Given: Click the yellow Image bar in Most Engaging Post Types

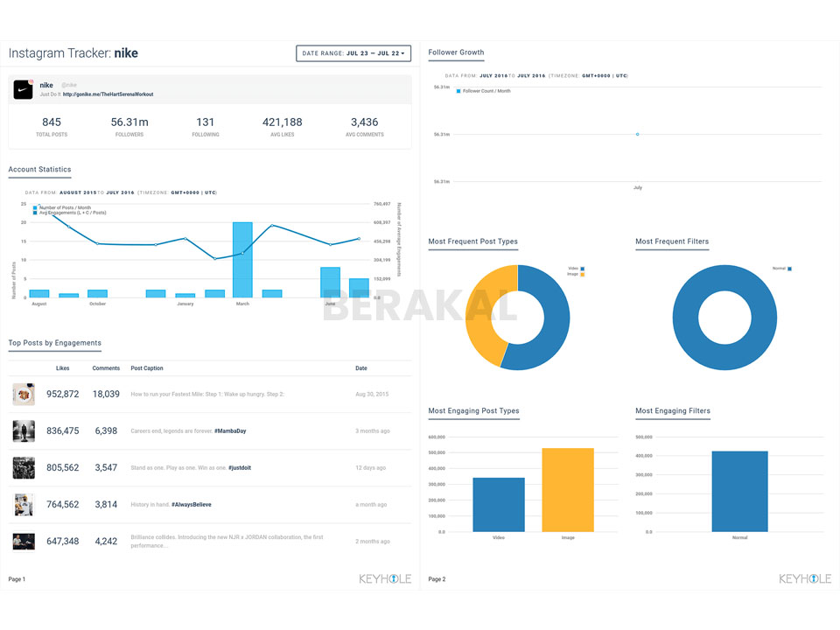Looking at the screenshot, I should [x=567, y=490].
